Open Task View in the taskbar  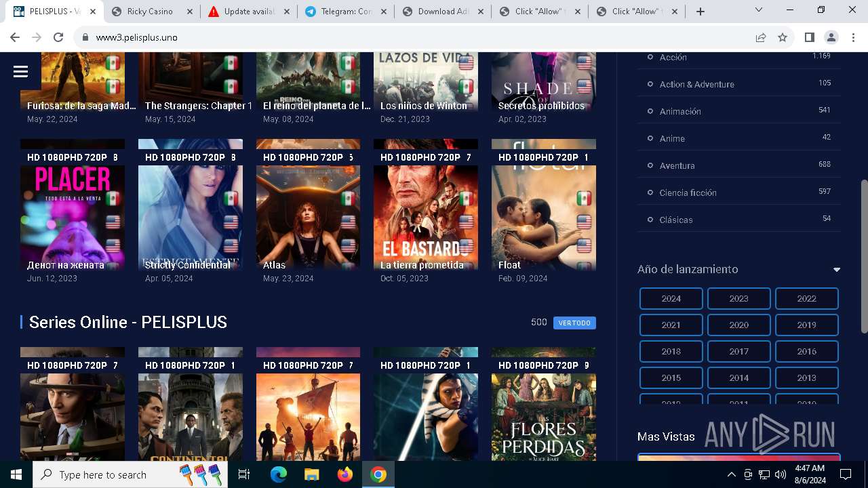(x=244, y=474)
